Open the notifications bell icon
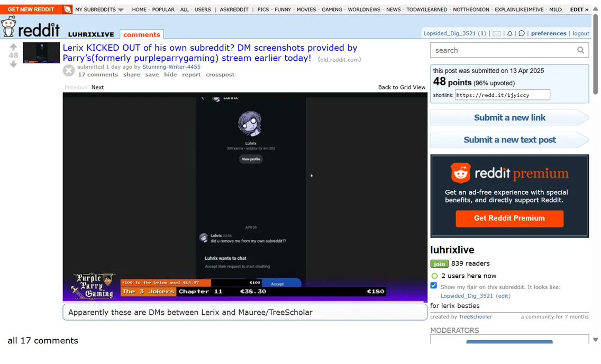This screenshot has width=601, height=364. [x=510, y=34]
